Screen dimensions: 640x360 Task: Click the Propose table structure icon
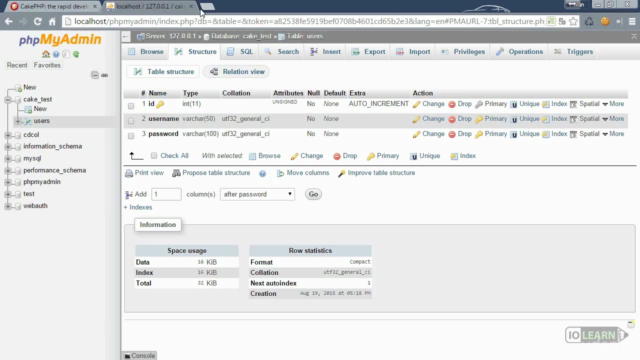pyautogui.click(x=176, y=173)
